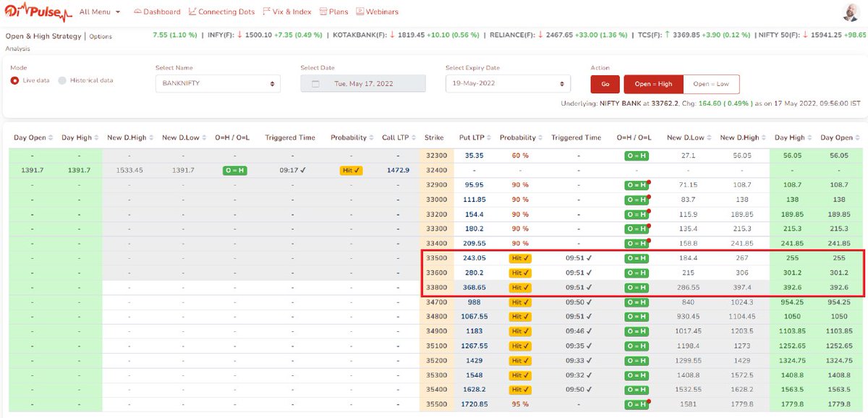Click Hit badge in 32400 row
The width and height of the screenshot is (868, 418).
coord(351,170)
